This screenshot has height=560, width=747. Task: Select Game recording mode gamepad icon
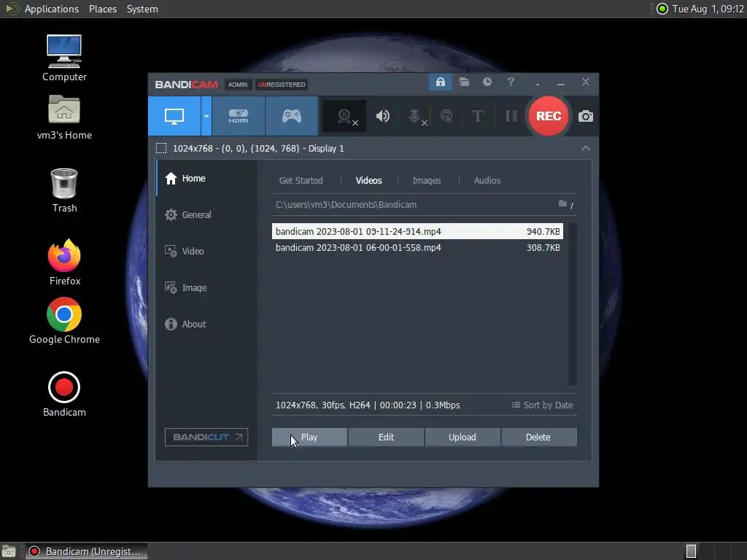coord(292,116)
